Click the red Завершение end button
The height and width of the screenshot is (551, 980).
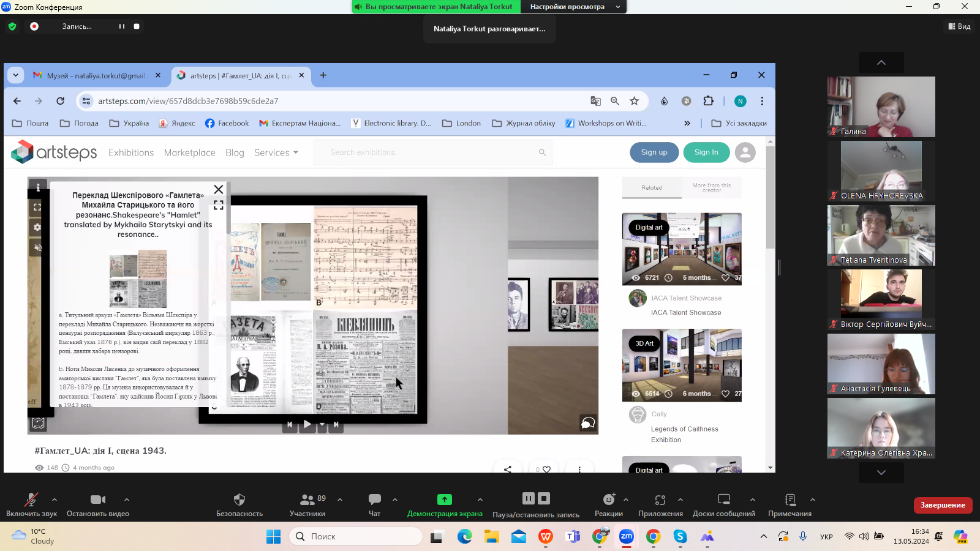coord(942,505)
